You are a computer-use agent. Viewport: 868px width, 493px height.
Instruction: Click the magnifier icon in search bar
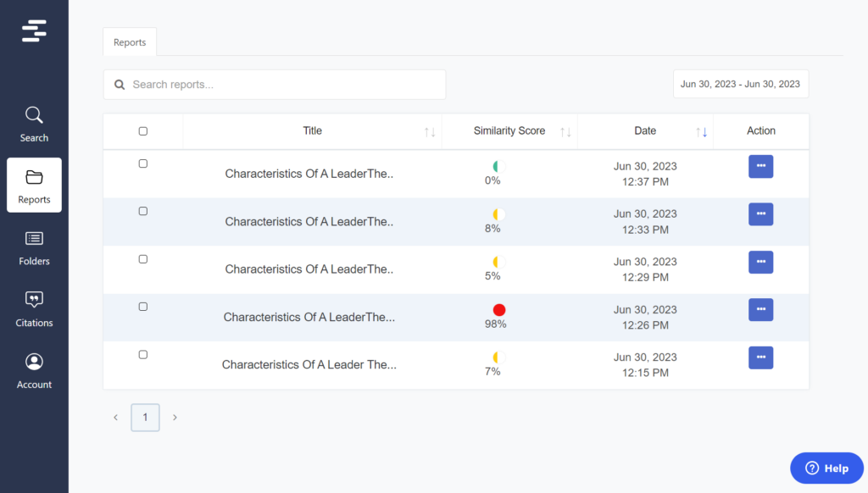coord(120,84)
